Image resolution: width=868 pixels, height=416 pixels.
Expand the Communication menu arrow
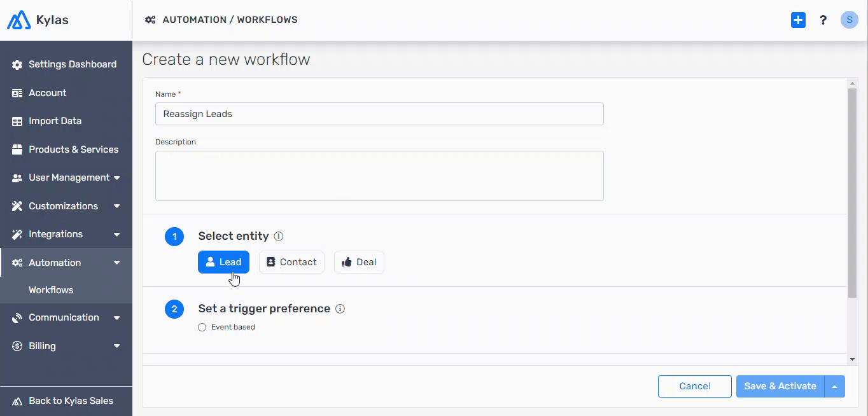pos(117,318)
